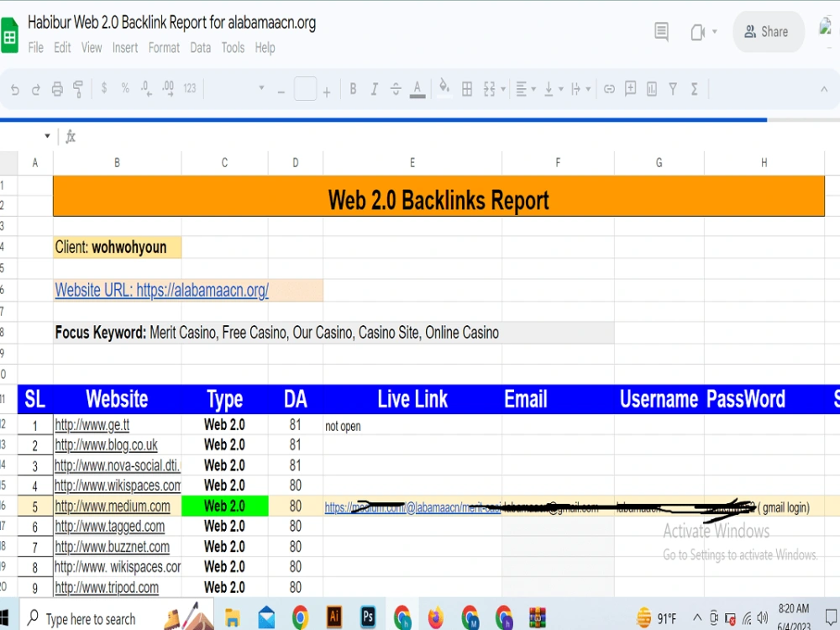Click the font size box

[305, 89]
